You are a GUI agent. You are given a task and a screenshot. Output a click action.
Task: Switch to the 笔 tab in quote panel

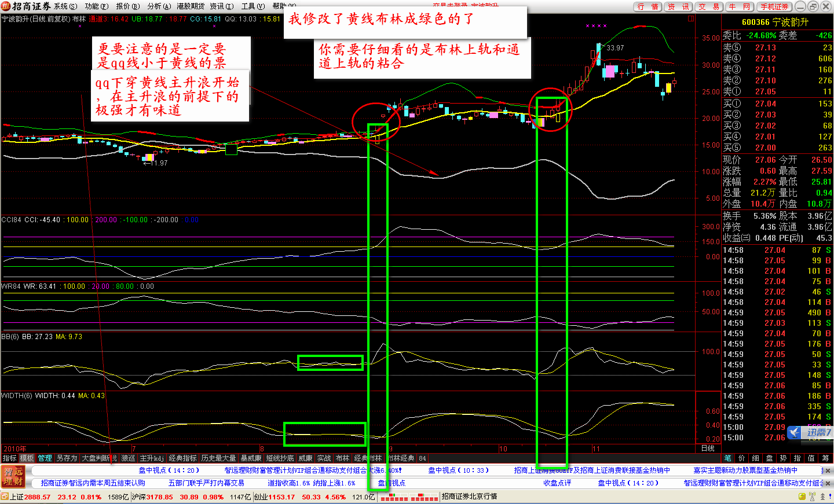(x=728, y=458)
